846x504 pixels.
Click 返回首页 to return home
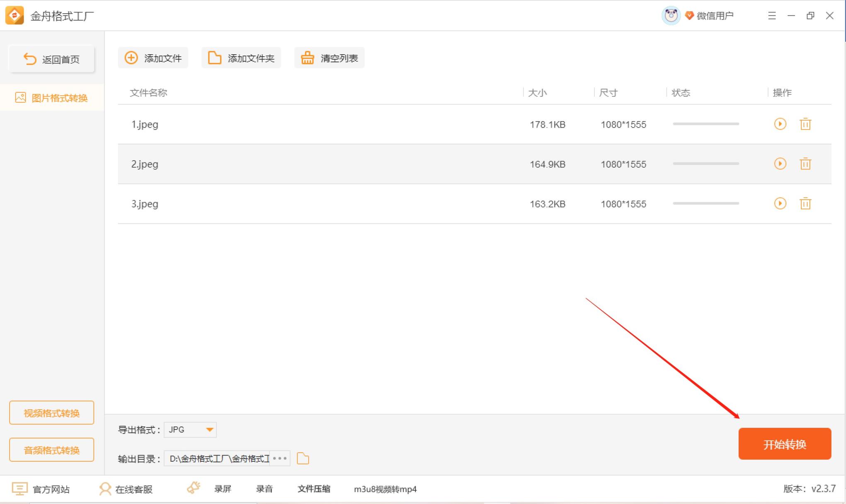click(x=51, y=59)
